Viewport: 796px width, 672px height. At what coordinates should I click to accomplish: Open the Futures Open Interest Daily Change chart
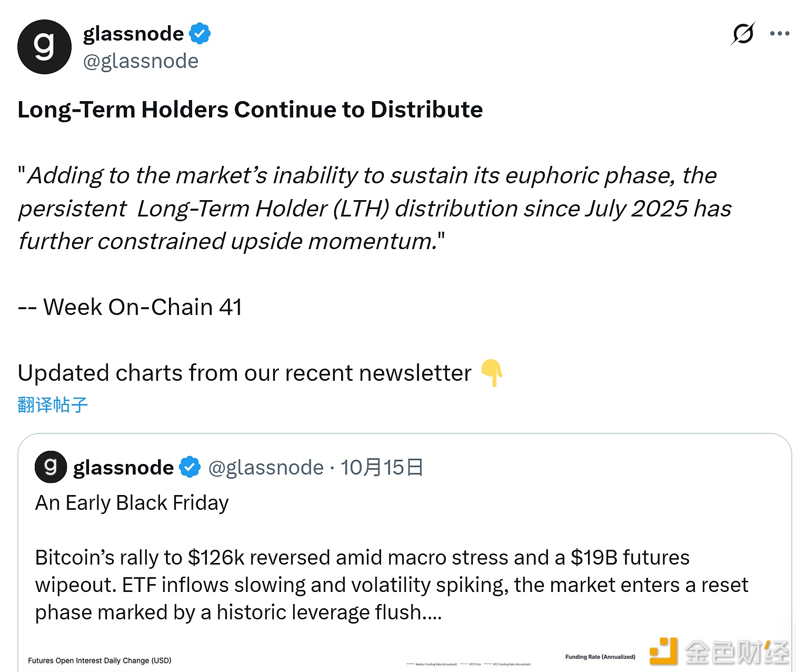click(100, 660)
